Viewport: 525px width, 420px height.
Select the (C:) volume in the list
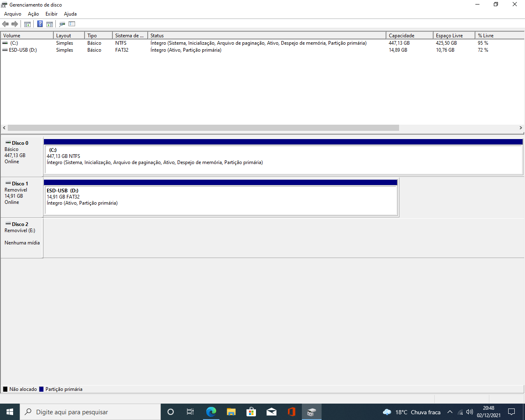point(14,43)
